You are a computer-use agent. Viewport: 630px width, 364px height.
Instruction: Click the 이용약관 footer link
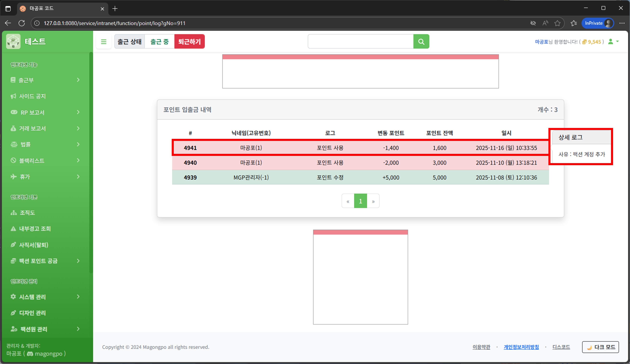point(481,347)
